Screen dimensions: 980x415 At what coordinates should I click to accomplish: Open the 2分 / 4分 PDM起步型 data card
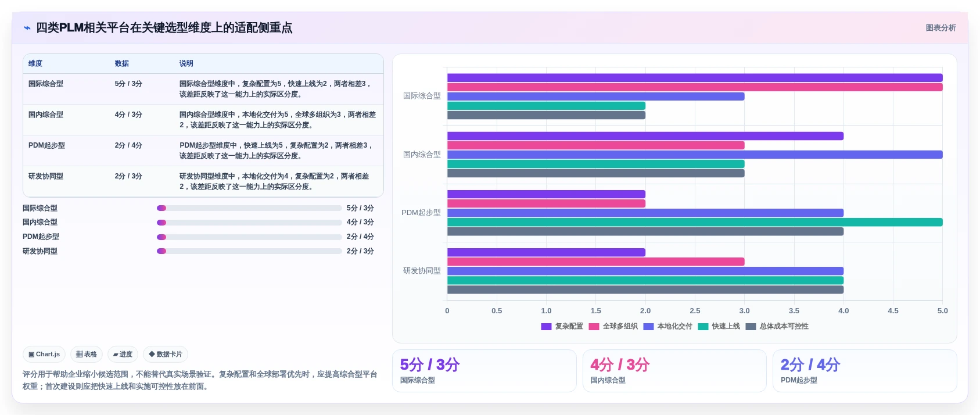pyautogui.click(x=864, y=371)
